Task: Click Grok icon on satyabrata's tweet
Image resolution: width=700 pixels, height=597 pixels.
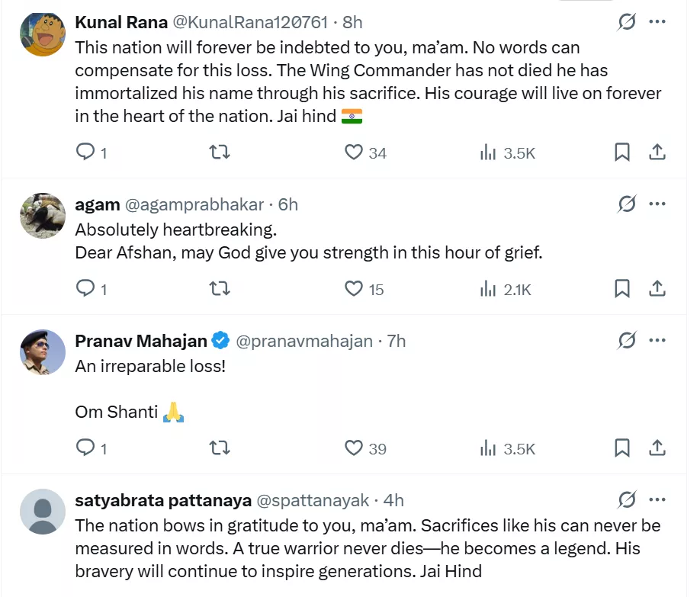Action: 627,500
